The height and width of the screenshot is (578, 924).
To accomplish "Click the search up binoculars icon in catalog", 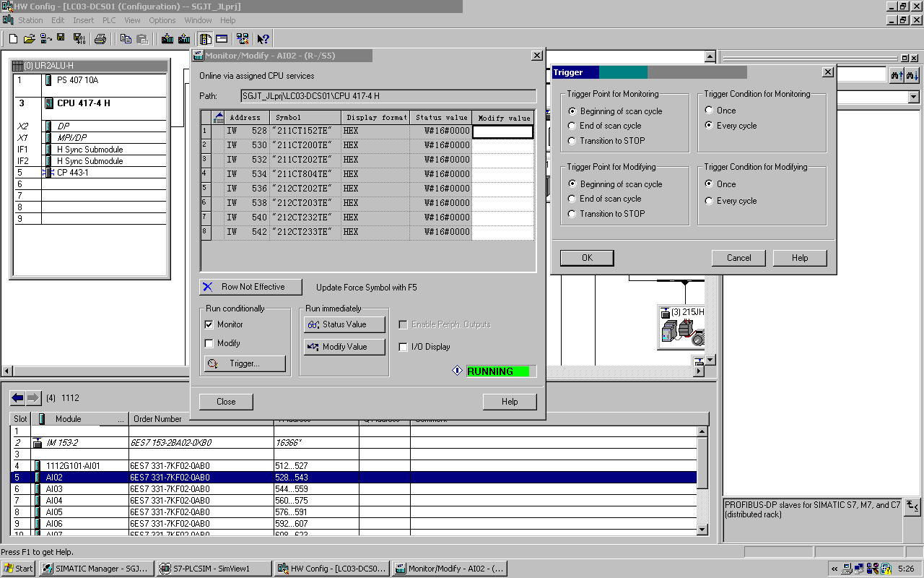I will 897,74.
